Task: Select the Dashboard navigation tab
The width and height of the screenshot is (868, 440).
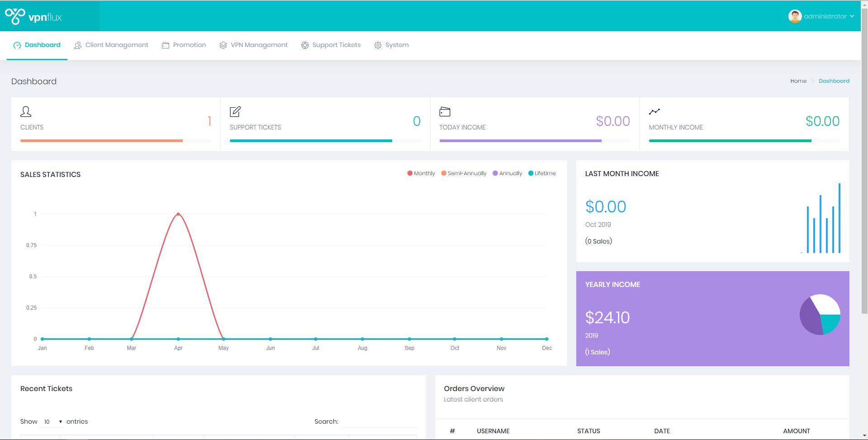Action: click(37, 45)
